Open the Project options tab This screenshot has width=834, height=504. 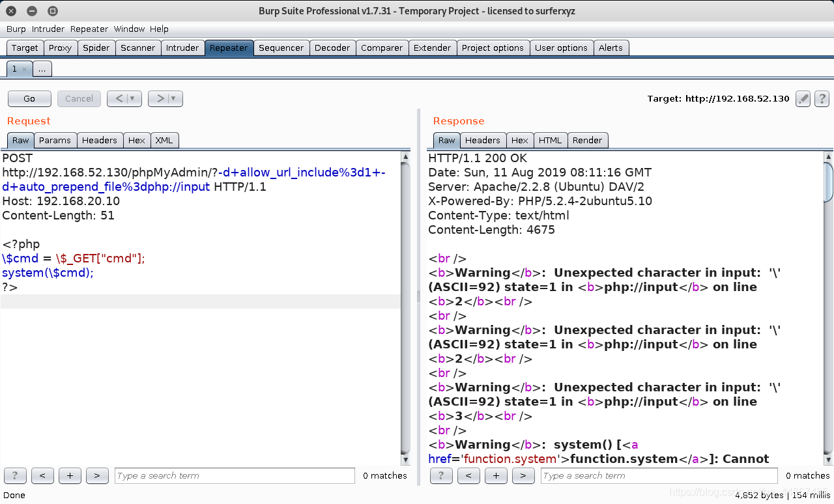(x=493, y=48)
